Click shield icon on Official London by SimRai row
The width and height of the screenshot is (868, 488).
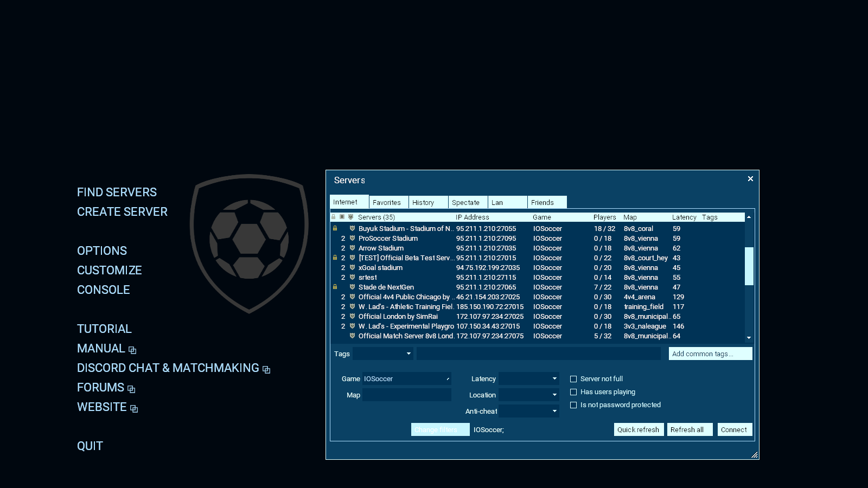tap(352, 316)
